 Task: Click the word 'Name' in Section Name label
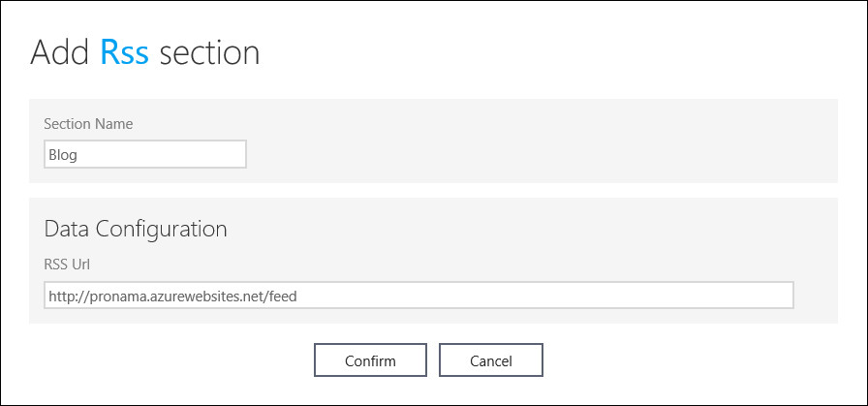pos(114,124)
